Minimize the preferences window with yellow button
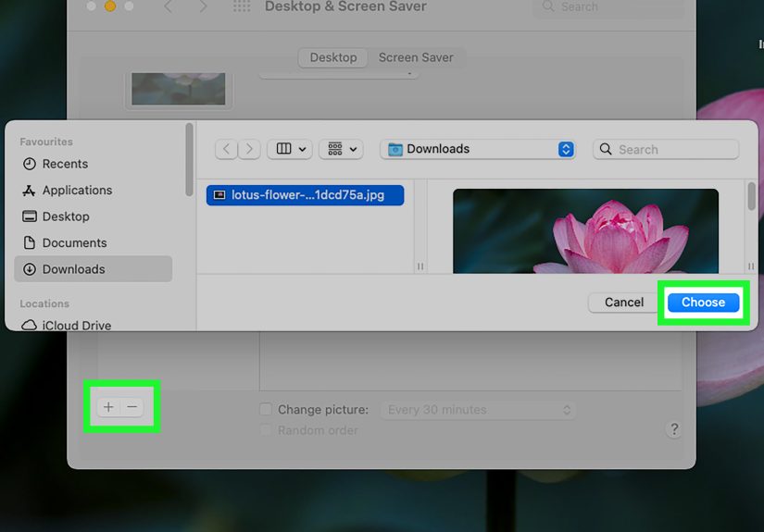Image resolution: width=764 pixels, height=532 pixels. 110,6
